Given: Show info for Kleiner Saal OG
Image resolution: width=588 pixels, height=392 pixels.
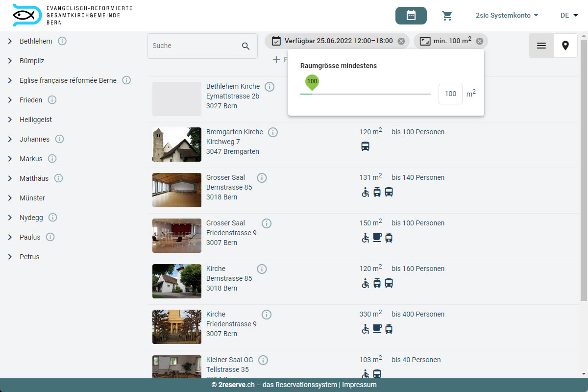Looking at the screenshot, I should (263, 360).
